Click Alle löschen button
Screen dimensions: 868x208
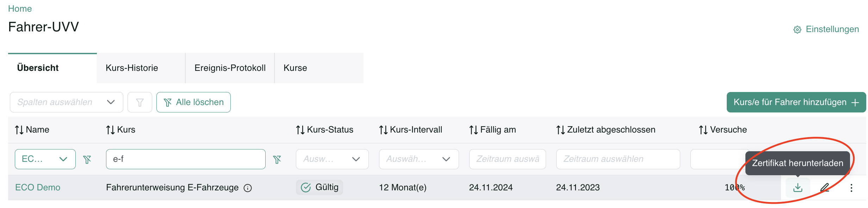click(x=193, y=102)
